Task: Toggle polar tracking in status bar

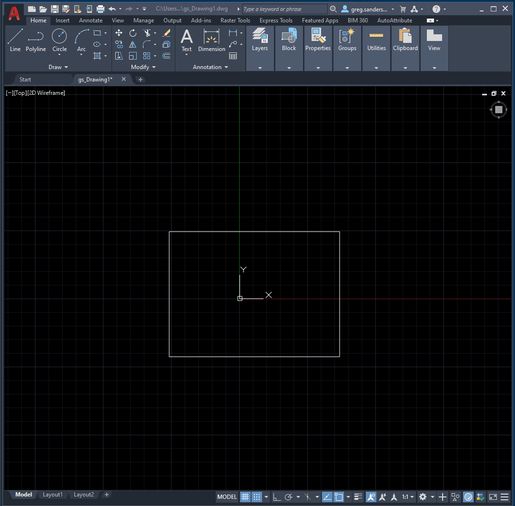Action: click(289, 497)
